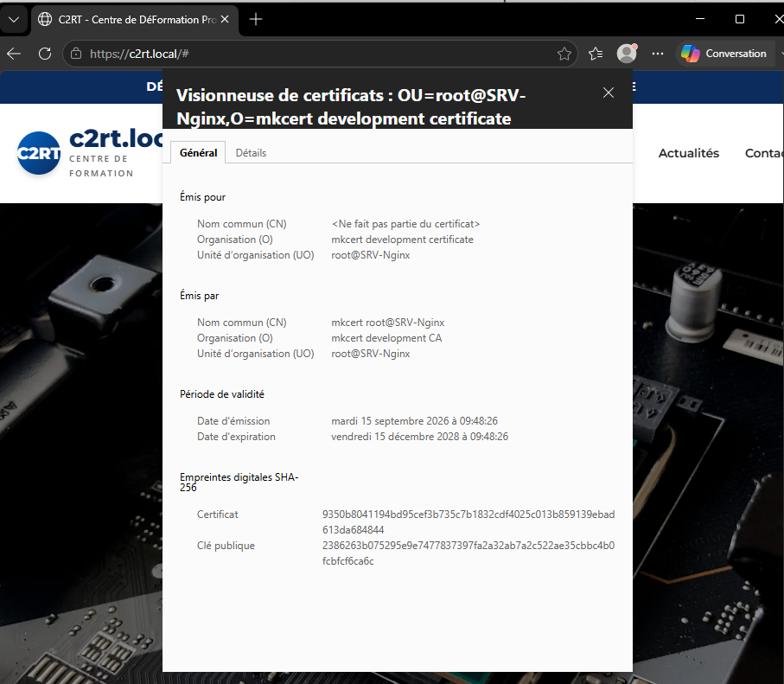Click the c2rt.local site title
Viewport: 784px width, 684px height.
116,137
